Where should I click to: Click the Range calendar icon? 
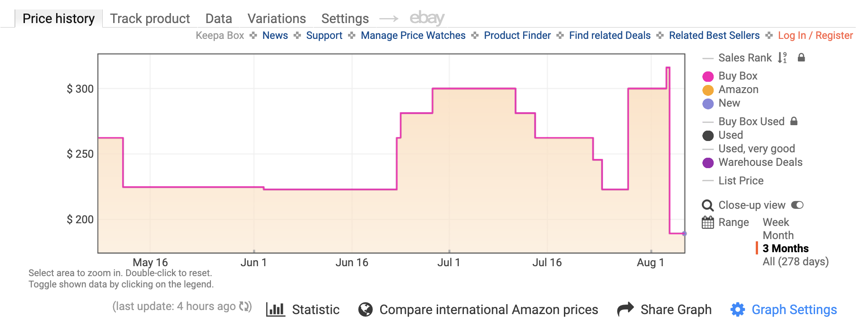pyautogui.click(x=708, y=222)
